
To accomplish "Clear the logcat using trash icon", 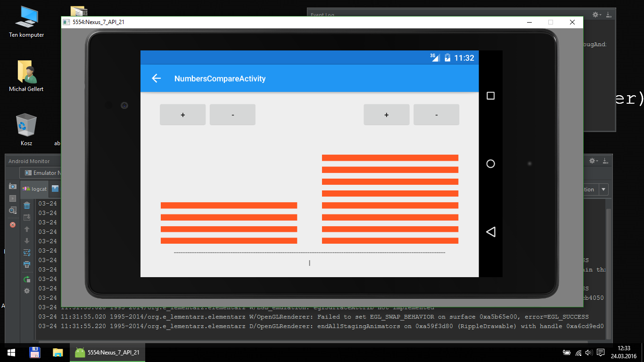I will coord(27,206).
